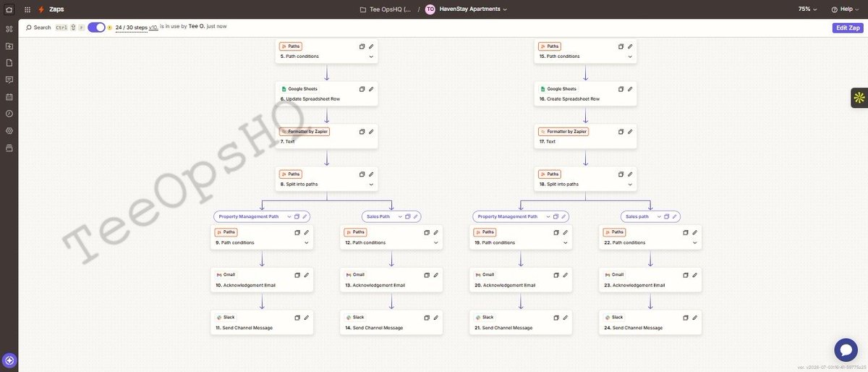Duplicate step 13 Acknowledgement Email
The height and width of the screenshot is (372, 868).
point(427,275)
